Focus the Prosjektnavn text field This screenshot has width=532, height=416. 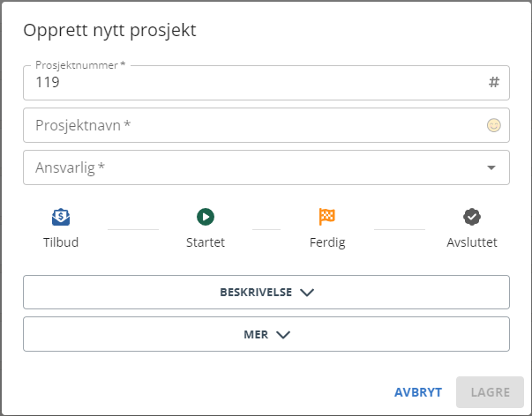pyautogui.click(x=266, y=125)
